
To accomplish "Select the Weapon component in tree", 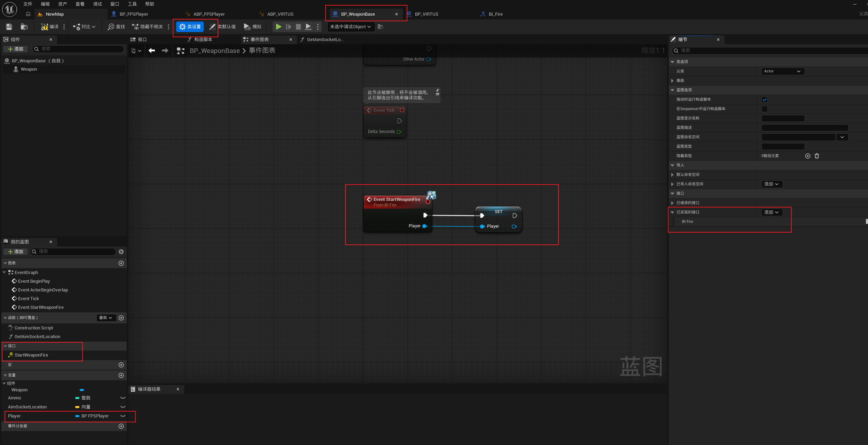I will 29,69.
